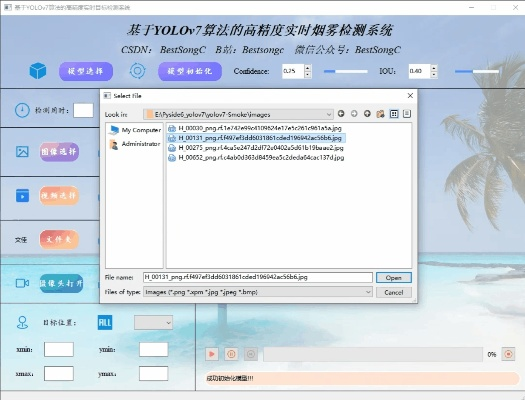Screen dimensions: 525x400
Task: Go to parent directory in dialog
Action: click(x=367, y=114)
